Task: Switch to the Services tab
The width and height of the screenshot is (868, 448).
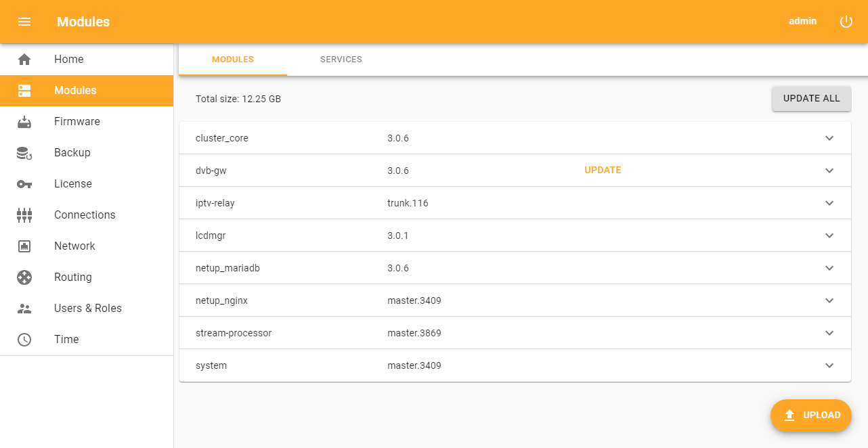Action: coord(341,60)
